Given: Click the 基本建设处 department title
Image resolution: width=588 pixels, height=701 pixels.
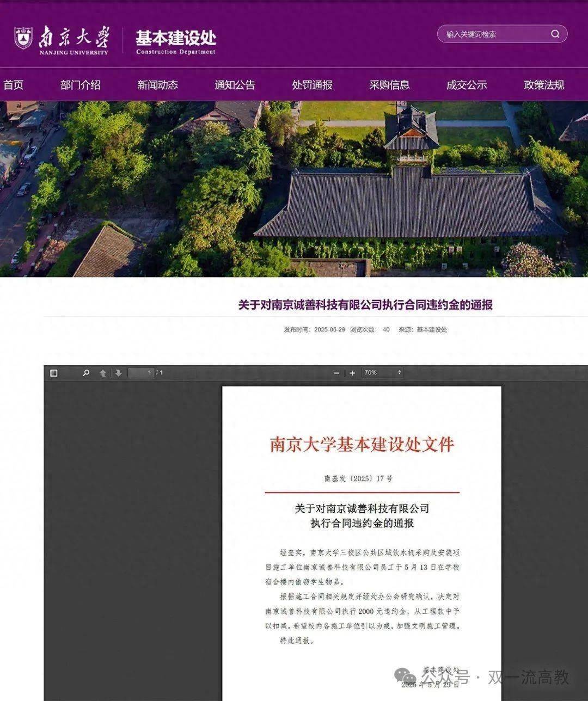Looking at the screenshot, I should coord(175,39).
